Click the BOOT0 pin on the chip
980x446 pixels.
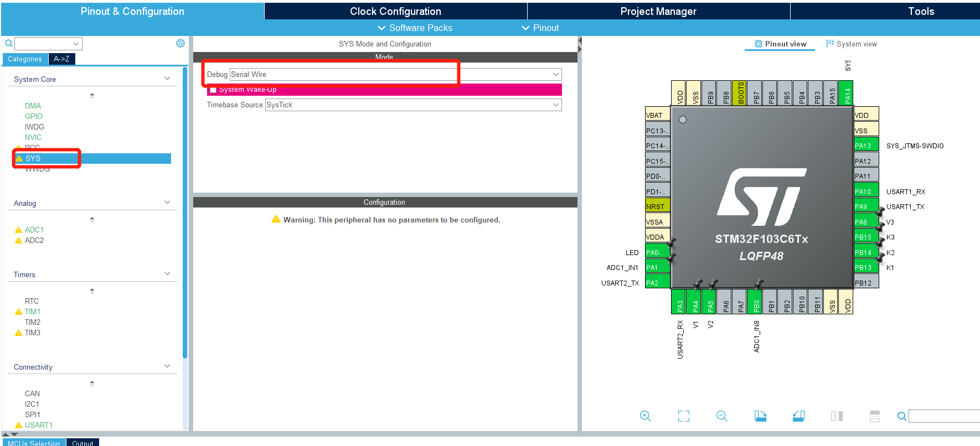click(740, 93)
